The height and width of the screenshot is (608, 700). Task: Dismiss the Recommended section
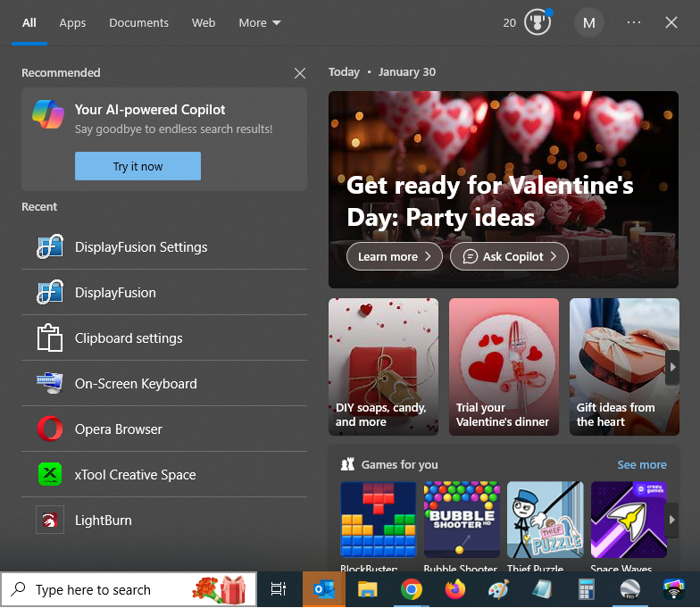pyautogui.click(x=300, y=73)
